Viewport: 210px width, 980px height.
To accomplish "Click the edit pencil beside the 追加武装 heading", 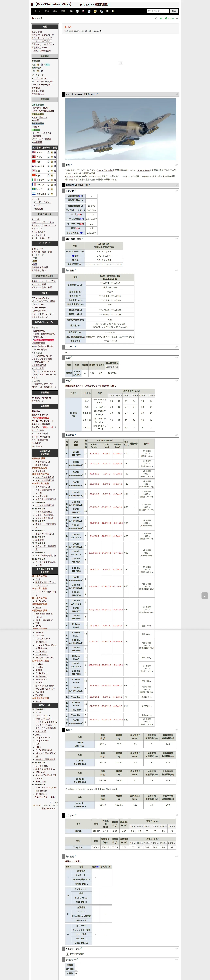I will [x=75, y=435].
